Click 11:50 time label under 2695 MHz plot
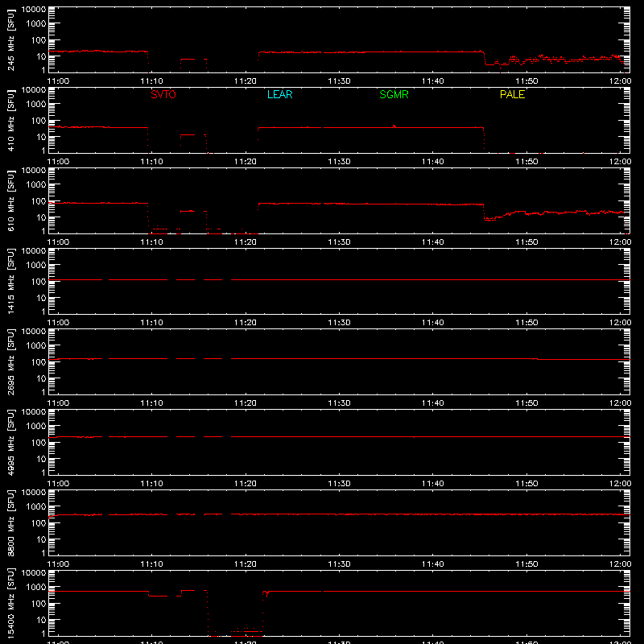This screenshot has width=644, height=644. (x=526, y=403)
